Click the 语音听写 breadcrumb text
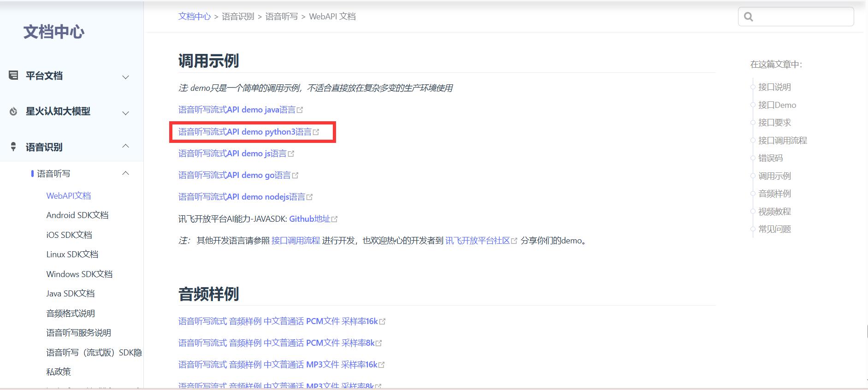This screenshot has height=390, width=868. 282,17
